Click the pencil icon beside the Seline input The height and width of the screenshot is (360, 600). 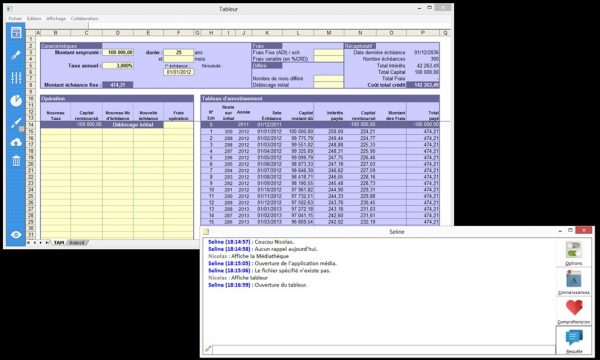[208, 349]
